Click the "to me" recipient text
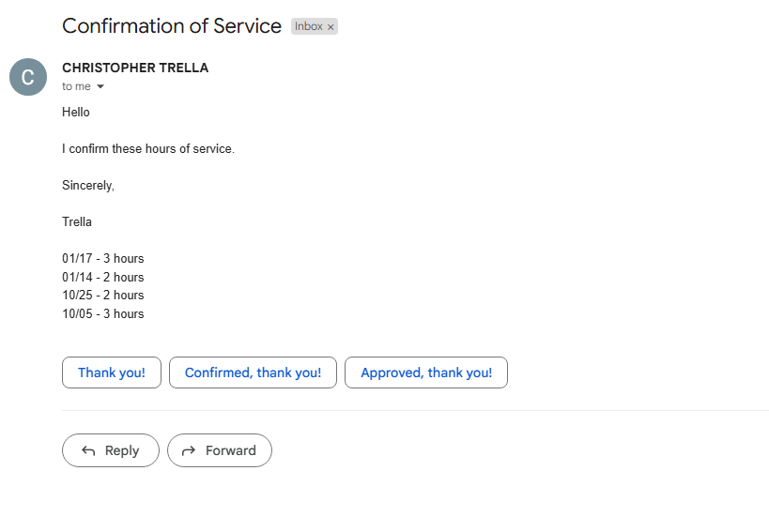 click(x=76, y=86)
